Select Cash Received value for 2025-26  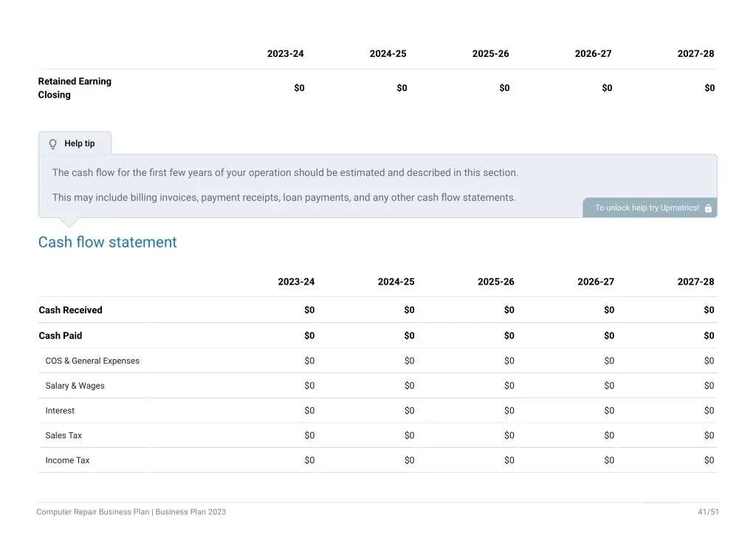[509, 310]
